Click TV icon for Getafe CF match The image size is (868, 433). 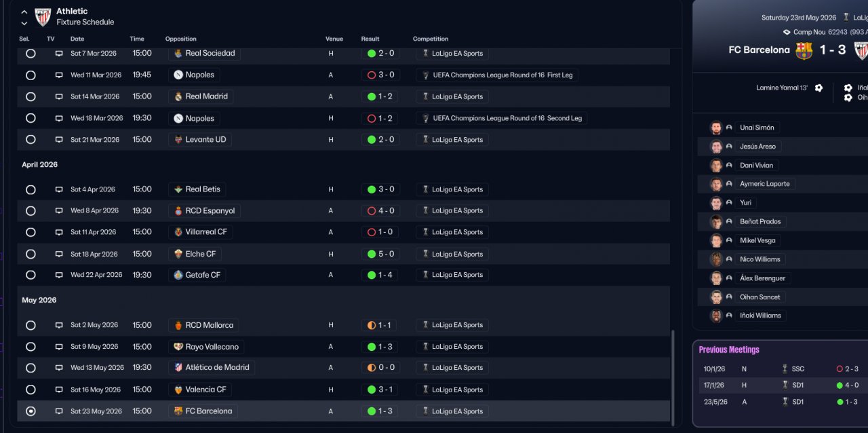(x=59, y=275)
